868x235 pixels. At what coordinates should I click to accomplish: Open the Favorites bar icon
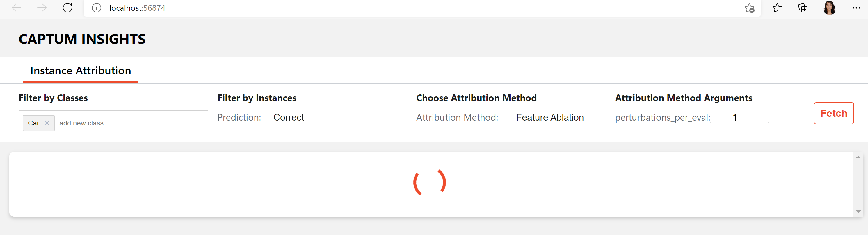click(778, 8)
